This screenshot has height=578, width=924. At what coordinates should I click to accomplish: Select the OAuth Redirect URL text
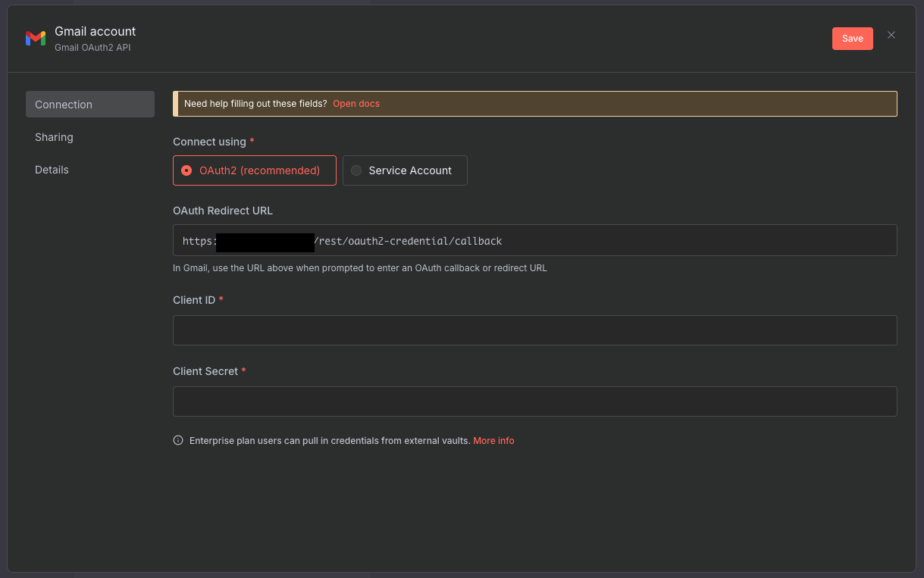[x=341, y=240]
